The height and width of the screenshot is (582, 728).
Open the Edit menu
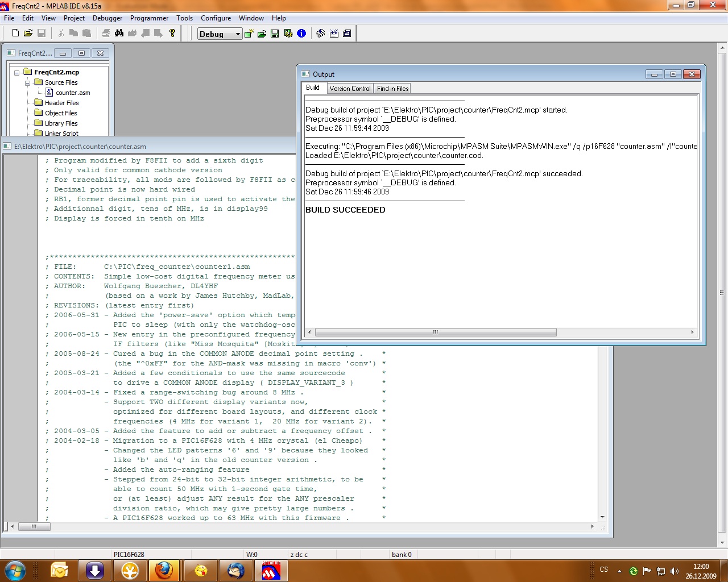(28, 18)
